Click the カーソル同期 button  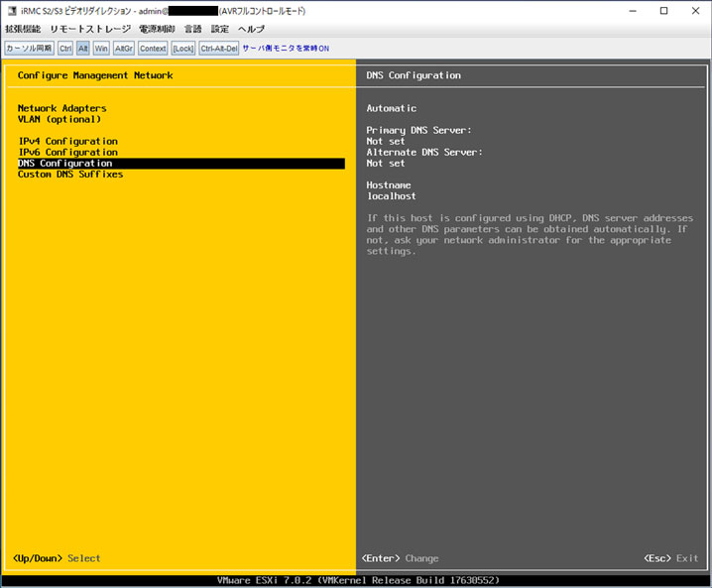pos(29,49)
